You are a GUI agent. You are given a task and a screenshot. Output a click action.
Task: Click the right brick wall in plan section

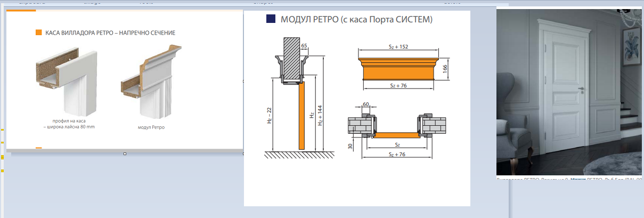pos(436,127)
